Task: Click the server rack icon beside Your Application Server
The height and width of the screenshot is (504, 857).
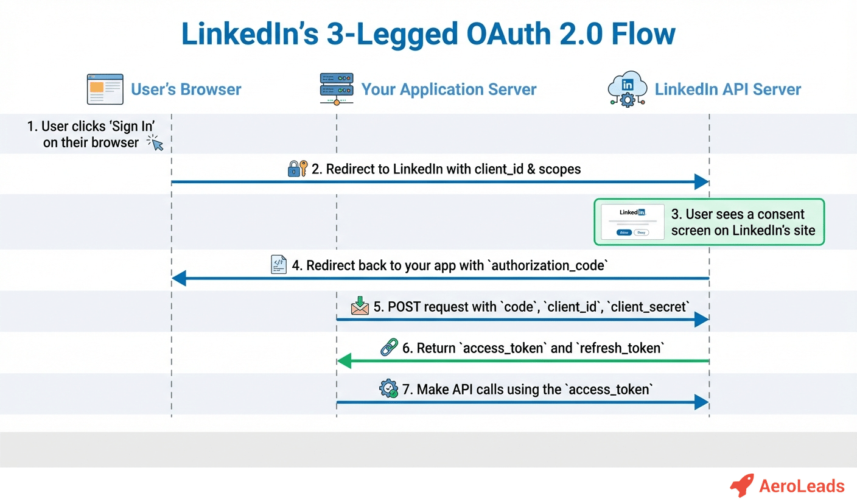Action: [x=337, y=89]
